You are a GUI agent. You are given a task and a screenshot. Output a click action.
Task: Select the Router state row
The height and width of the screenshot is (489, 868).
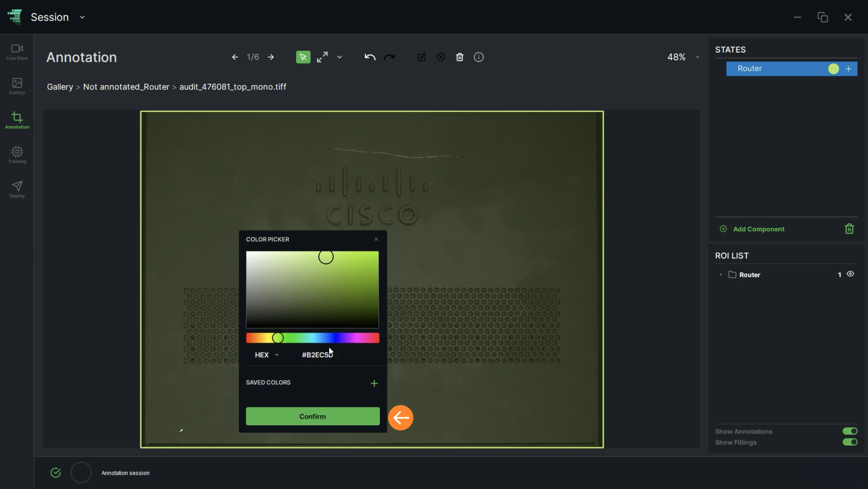tap(792, 69)
